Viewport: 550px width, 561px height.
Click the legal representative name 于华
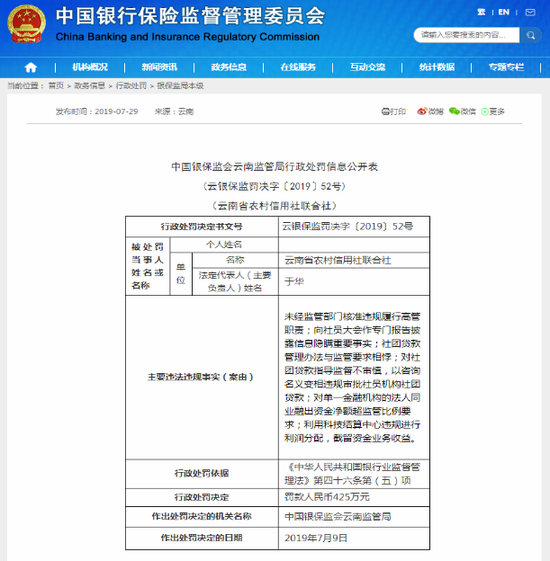[x=294, y=282]
